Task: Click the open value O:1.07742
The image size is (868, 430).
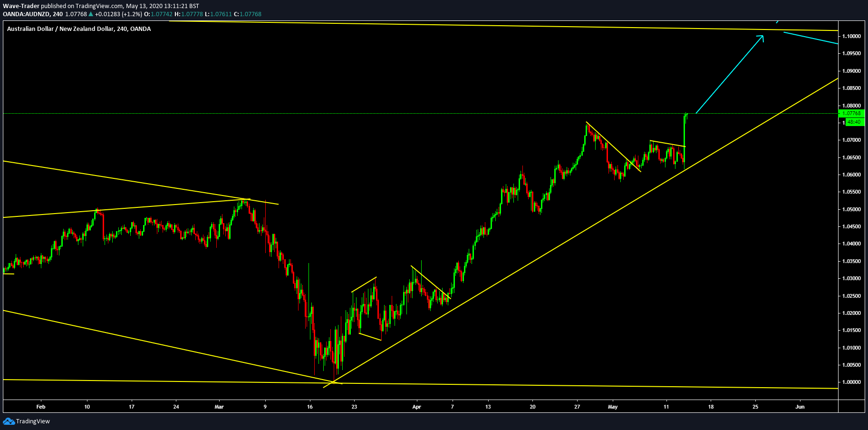Action: point(158,14)
